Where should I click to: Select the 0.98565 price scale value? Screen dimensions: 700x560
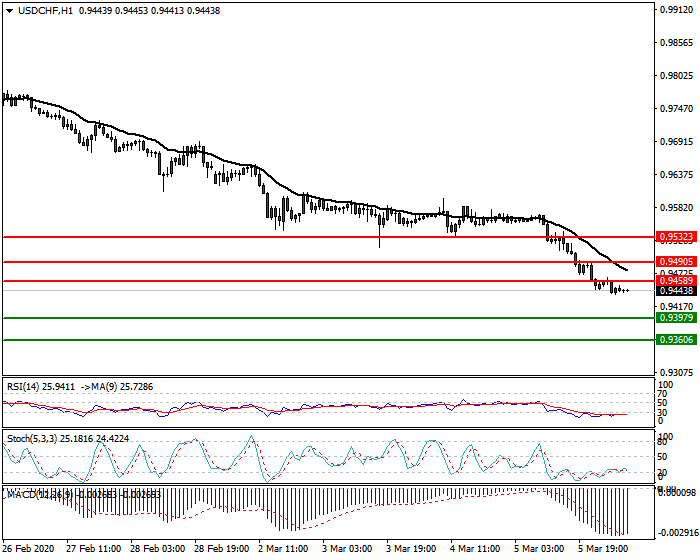pos(677,43)
